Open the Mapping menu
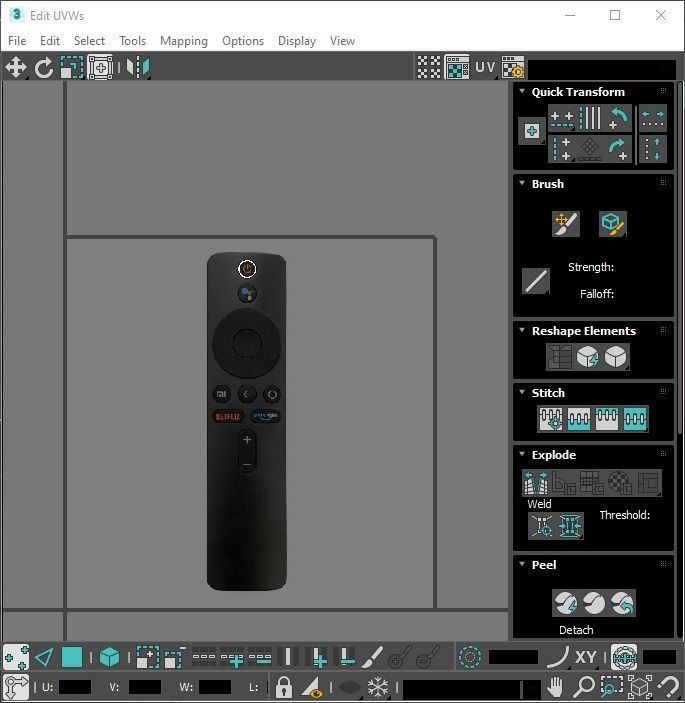 click(184, 41)
